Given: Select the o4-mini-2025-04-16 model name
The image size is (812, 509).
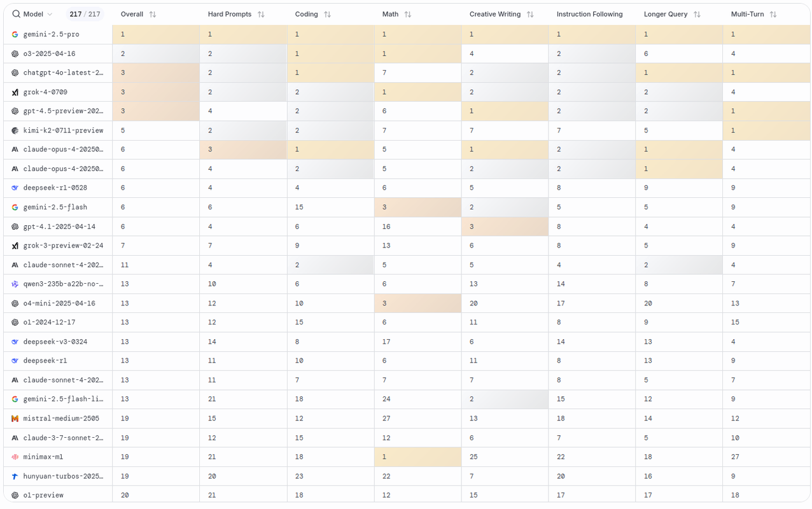Looking at the screenshot, I should (x=59, y=303).
